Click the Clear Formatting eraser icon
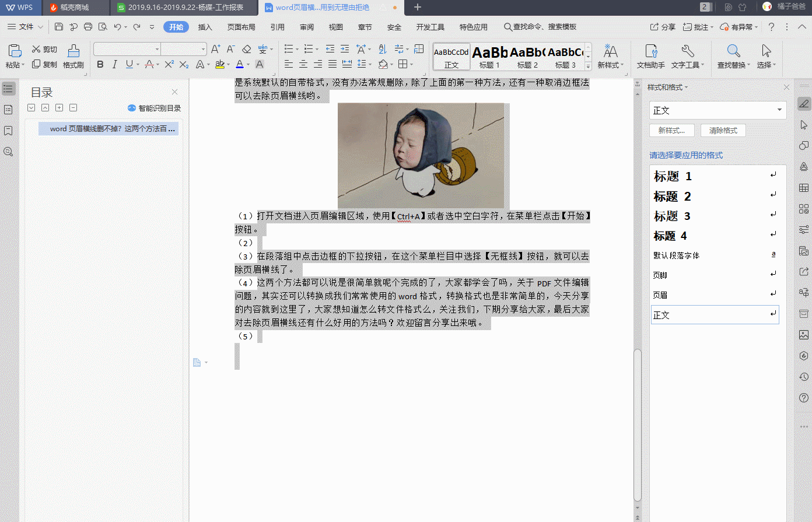The width and height of the screenshot is (812, 522). click(246, 49)
